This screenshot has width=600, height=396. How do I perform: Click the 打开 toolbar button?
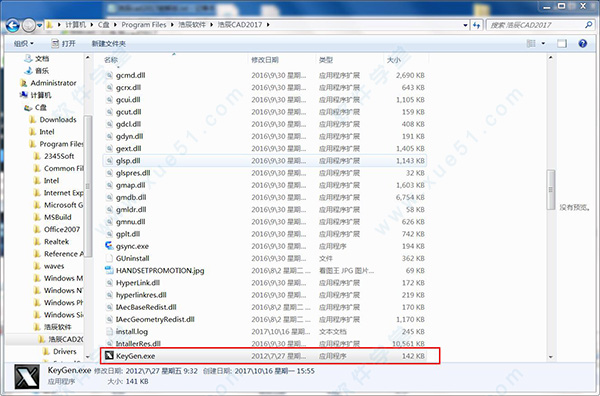64,44
